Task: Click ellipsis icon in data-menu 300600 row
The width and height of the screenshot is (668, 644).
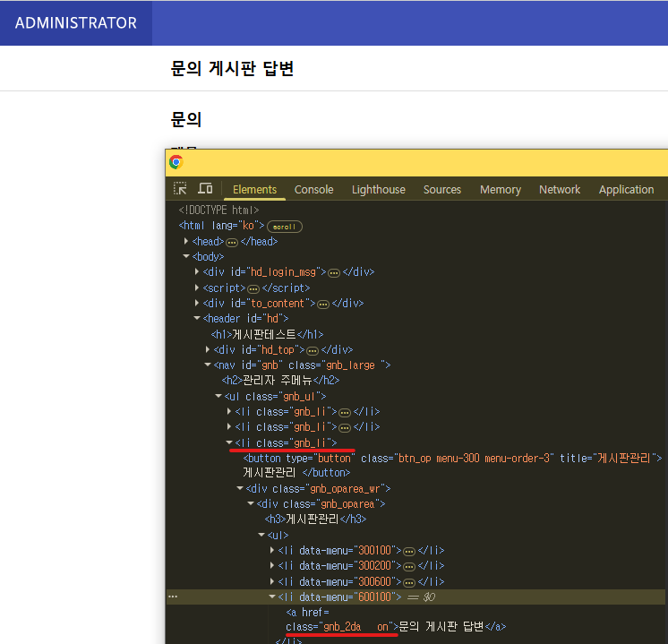Action: coord(409,582)
